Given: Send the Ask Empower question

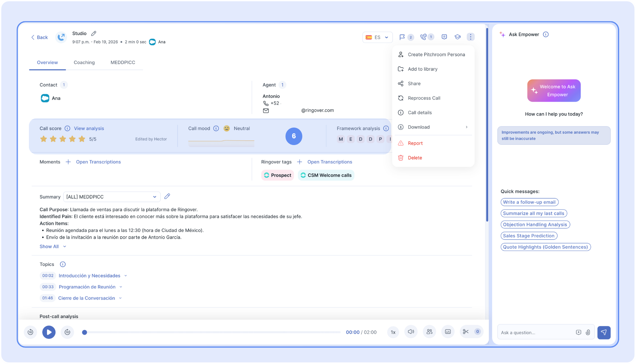Looking at the screenshot, I should pyautogui.click(x=604, y=333).
